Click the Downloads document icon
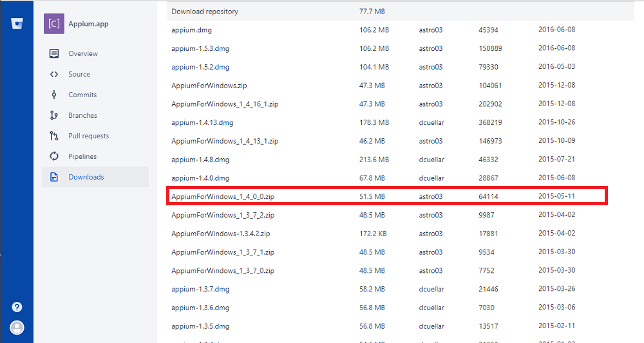This screenshot has width=644, height=343. click(54, 177)
